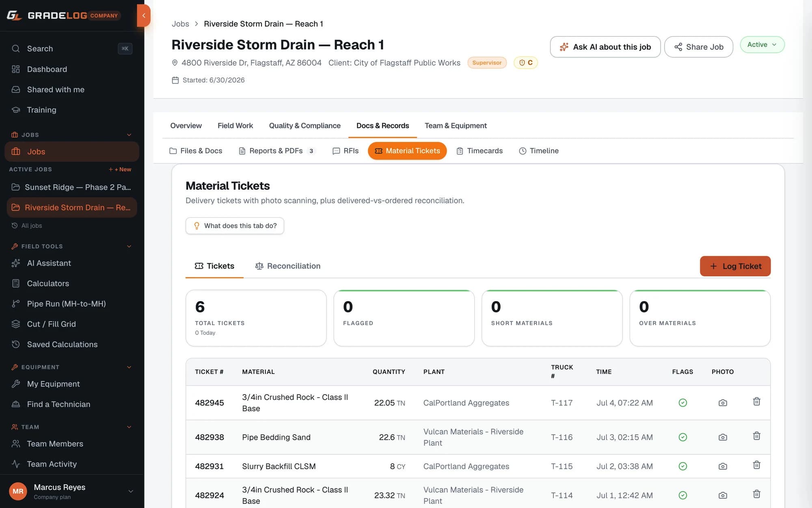This screenshot has width=812, height=508.
Task: Delete ticket 482924 with trash icon
Action: (757, 494)
